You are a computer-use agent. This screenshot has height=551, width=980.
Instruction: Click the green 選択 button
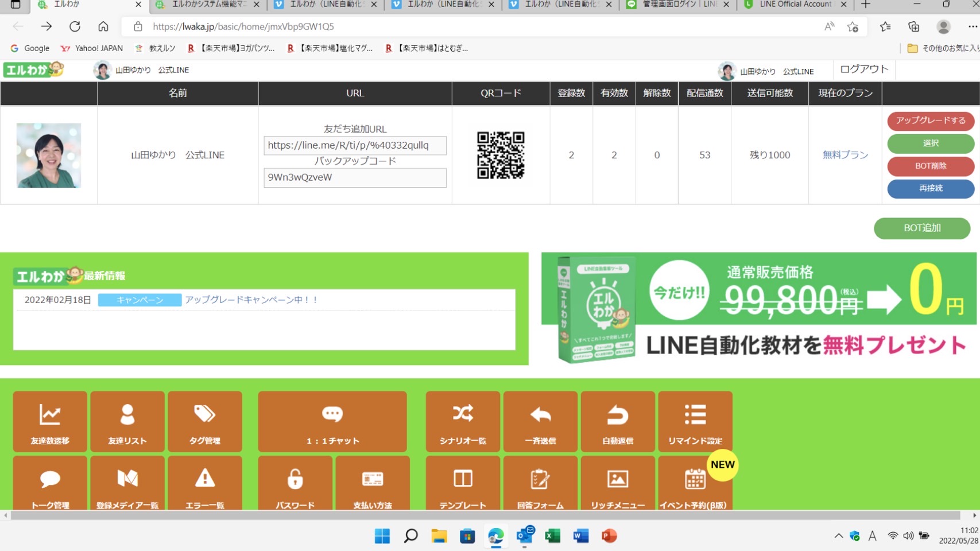click(x=931, y=143)
